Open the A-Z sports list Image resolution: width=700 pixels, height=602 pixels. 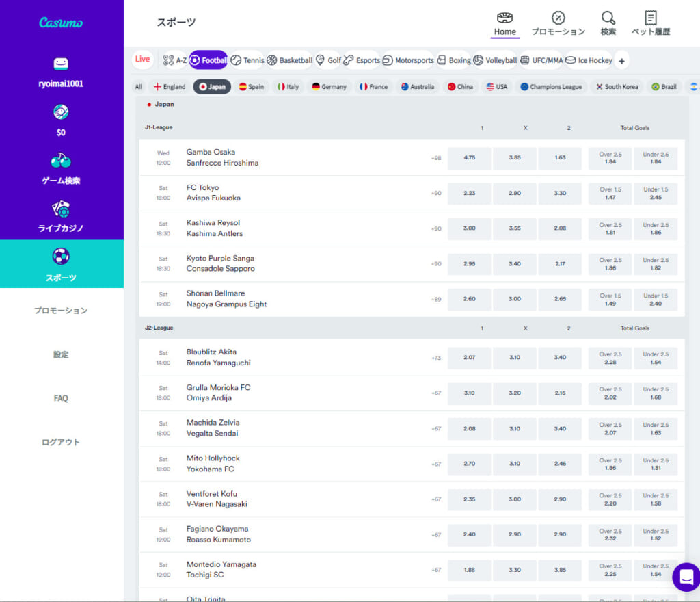coord(174,60)
